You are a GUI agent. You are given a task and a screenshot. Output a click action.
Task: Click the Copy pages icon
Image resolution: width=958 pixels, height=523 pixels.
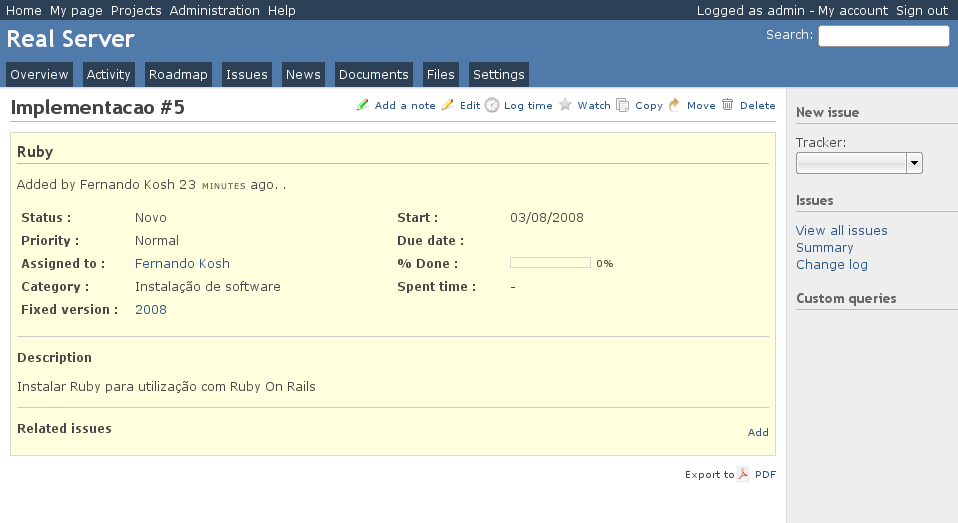coord(623,105)
